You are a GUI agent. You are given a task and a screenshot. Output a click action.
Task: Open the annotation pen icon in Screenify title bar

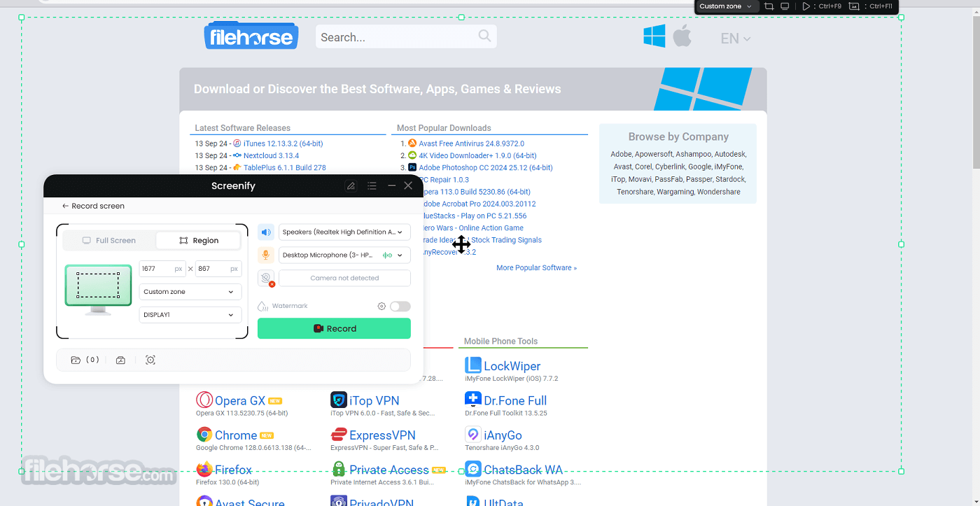(x=351, y=186)
